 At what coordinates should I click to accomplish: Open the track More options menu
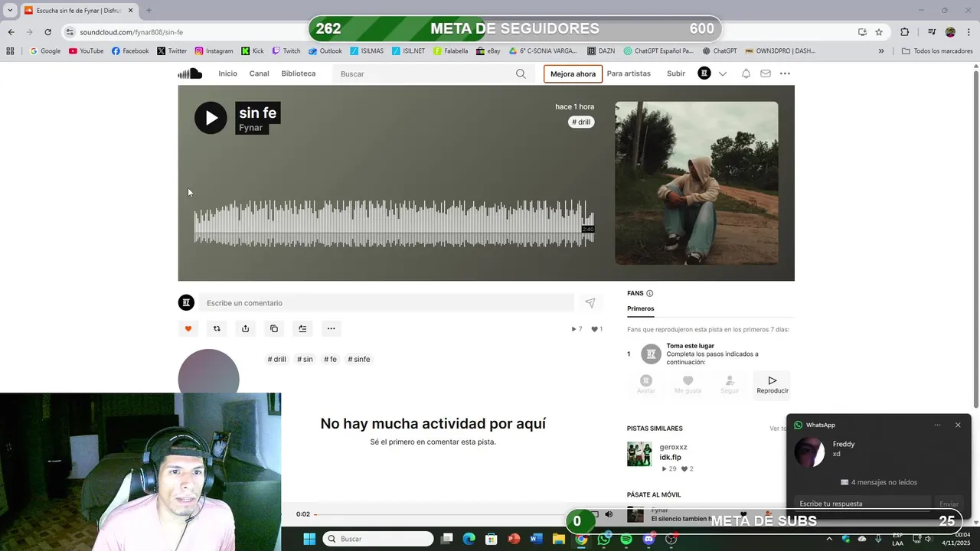tap(331, 328)
